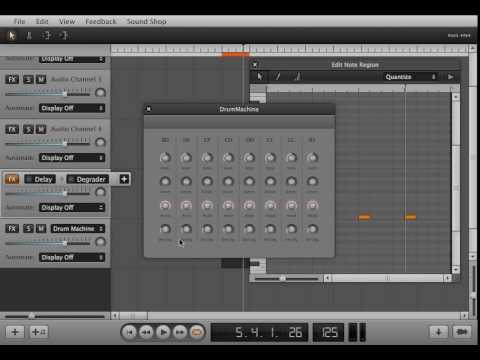Open FX for the Drum Machine track
Image resolution: width=480 pixels, height=360 pixels.
coord(12,229)
